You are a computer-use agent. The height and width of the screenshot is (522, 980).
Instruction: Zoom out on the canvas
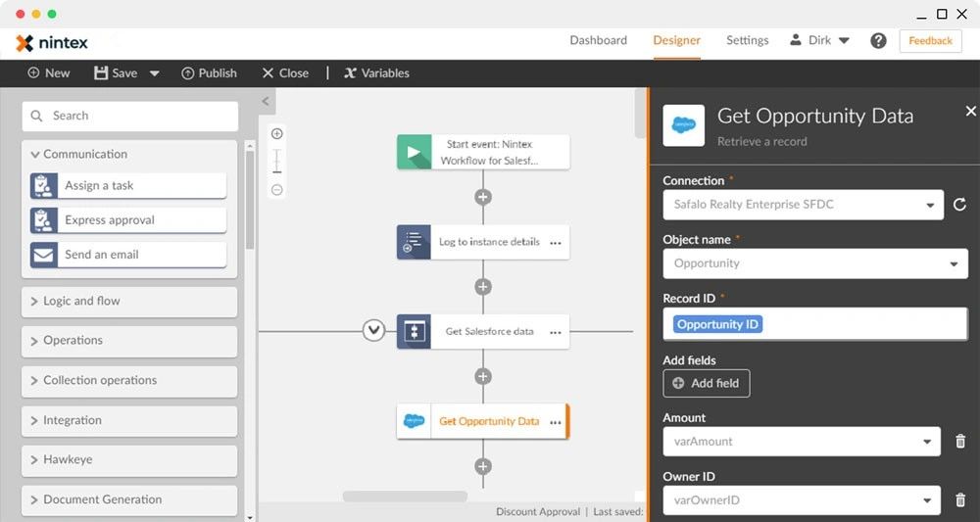click(x=277, y=190)
